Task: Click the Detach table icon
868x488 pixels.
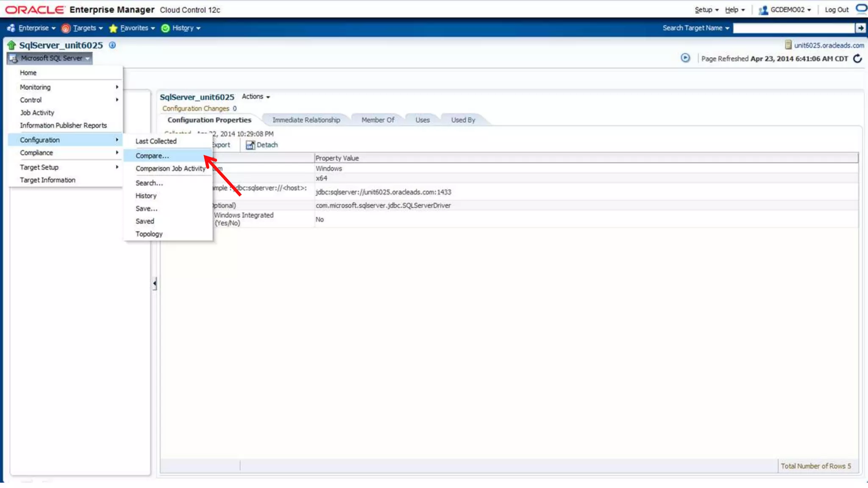Action: (250, 145)
